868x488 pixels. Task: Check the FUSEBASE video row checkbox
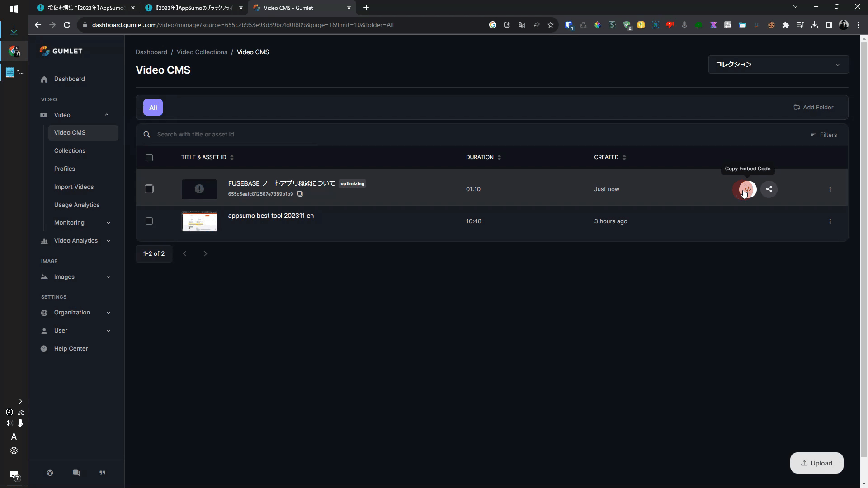coord(149,189)
